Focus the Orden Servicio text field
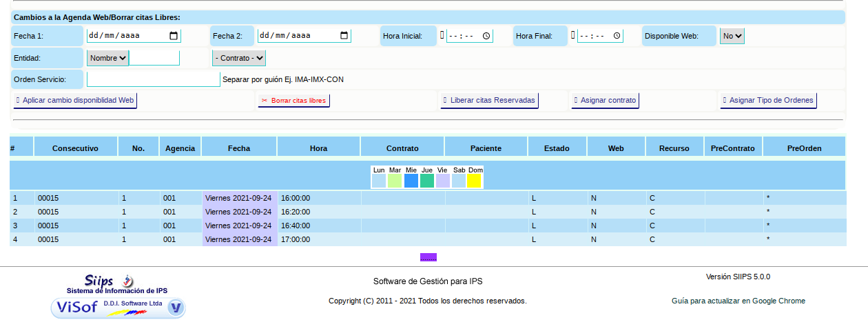The height and width of the screenshot is (320, 868). point(153,79)
